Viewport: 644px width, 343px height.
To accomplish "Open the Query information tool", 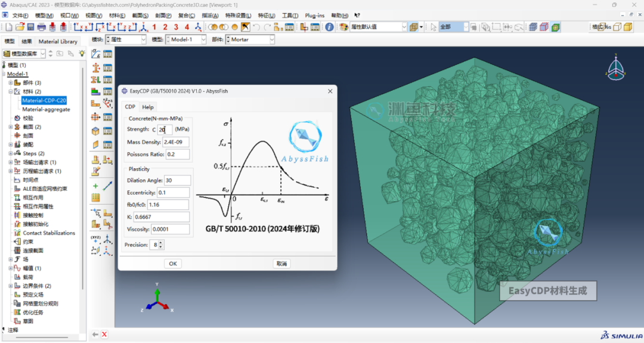I will click(x=329, y=27).
